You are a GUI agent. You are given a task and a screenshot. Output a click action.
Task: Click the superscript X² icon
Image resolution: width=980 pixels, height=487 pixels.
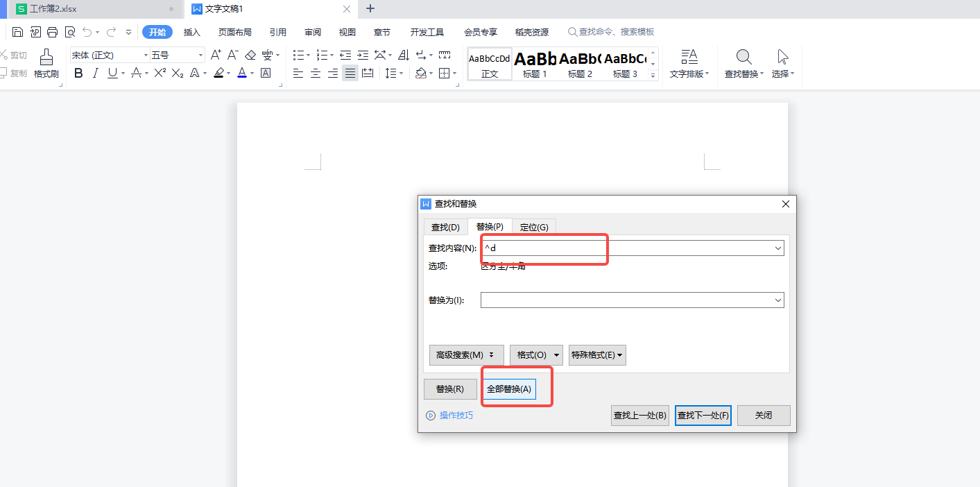click(x=160, y=73)
